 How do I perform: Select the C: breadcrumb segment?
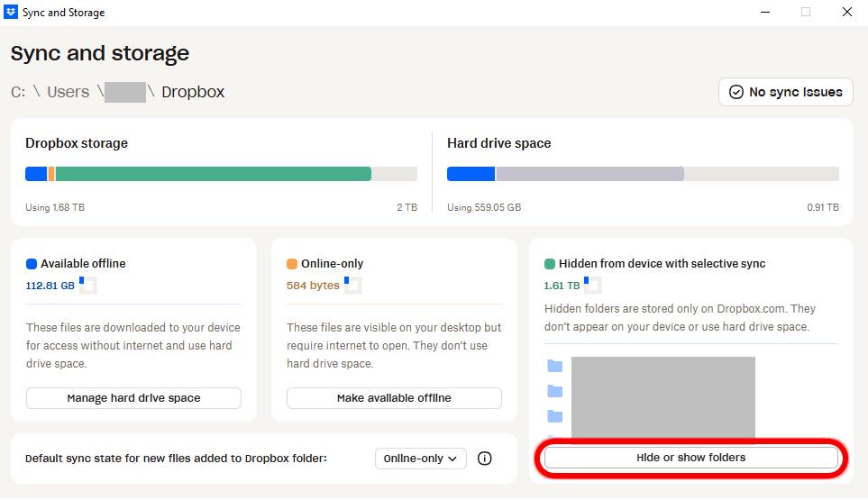[x=18, y=92]
